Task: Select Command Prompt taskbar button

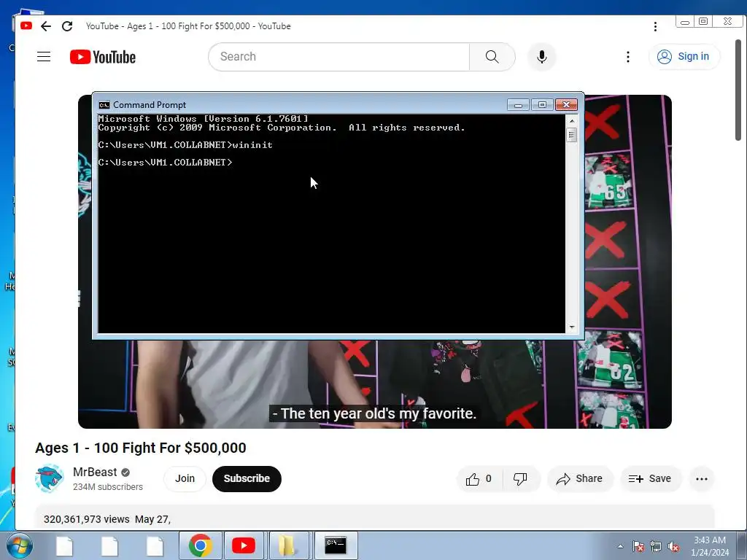Action: coord(336,545)
